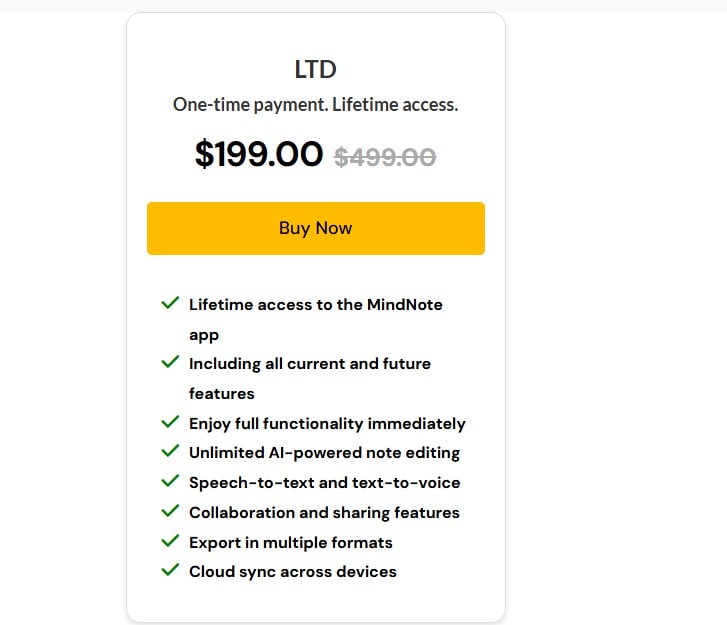
Task: Click checkmark next to Cloud sync across devices
Action: coord(169,571)
